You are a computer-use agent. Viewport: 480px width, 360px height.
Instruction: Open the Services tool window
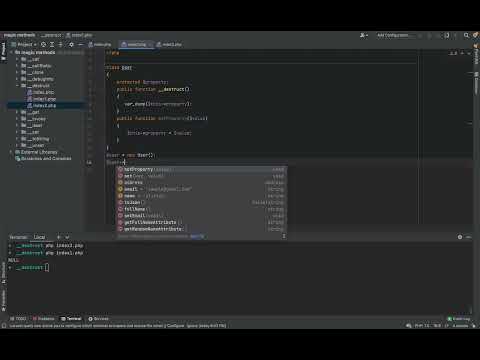tap(98, 319)
